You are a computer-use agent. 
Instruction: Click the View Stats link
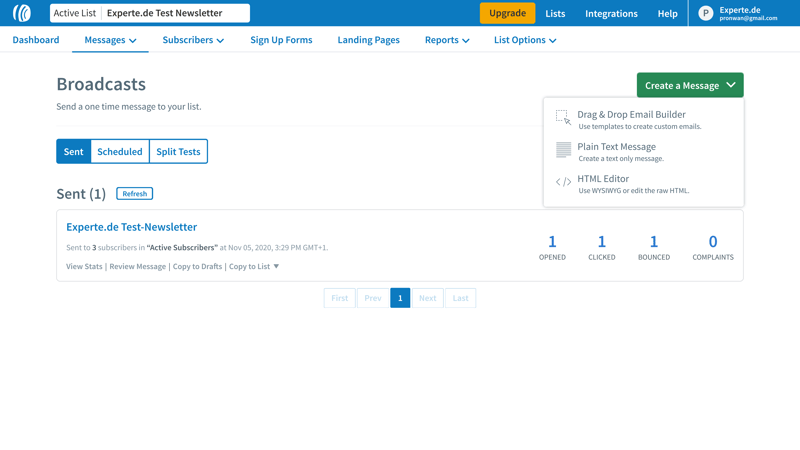click(x=84, y=267)
